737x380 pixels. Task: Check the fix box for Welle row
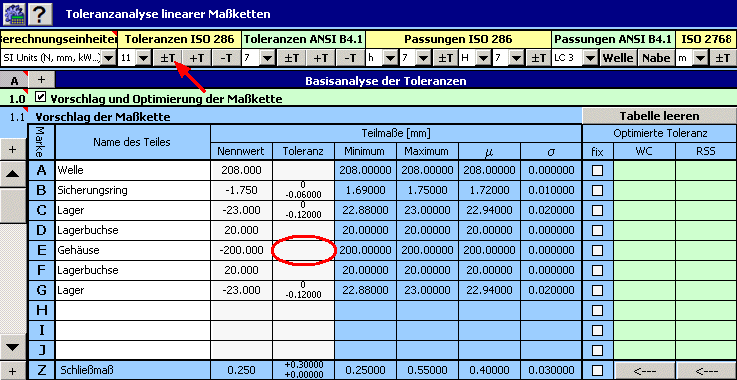pos(597,170)
